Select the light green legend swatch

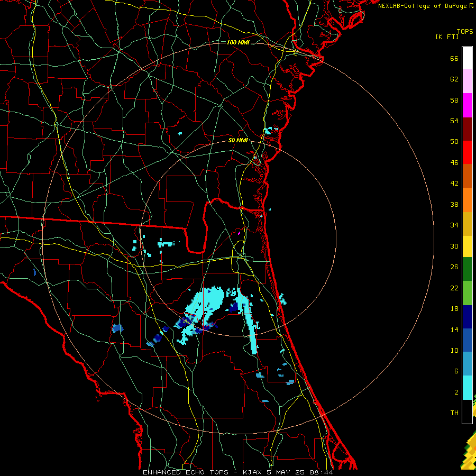(467, 293)
